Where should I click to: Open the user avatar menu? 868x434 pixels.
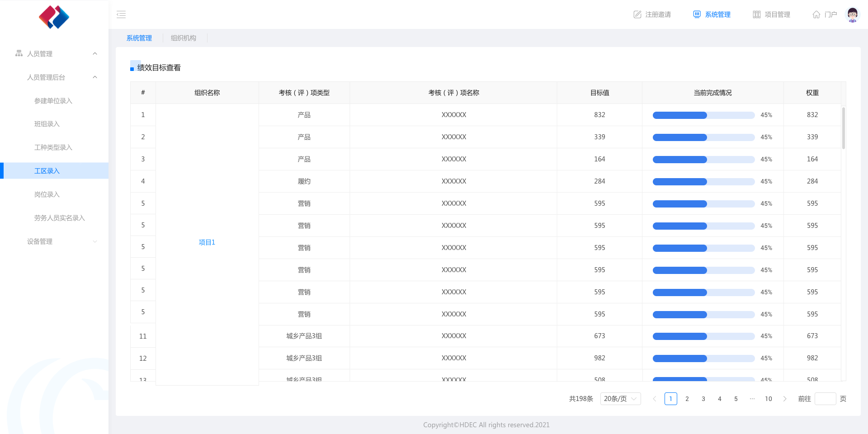tap(852, 14)
